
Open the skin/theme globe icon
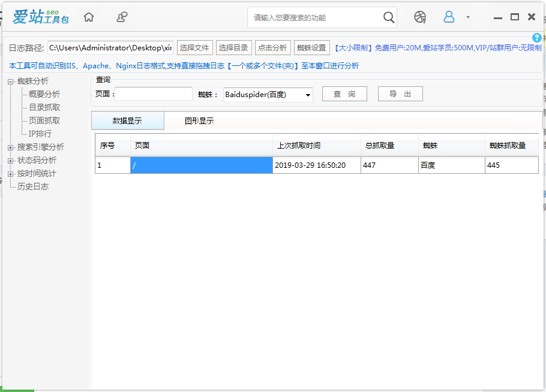click(420, 17)
